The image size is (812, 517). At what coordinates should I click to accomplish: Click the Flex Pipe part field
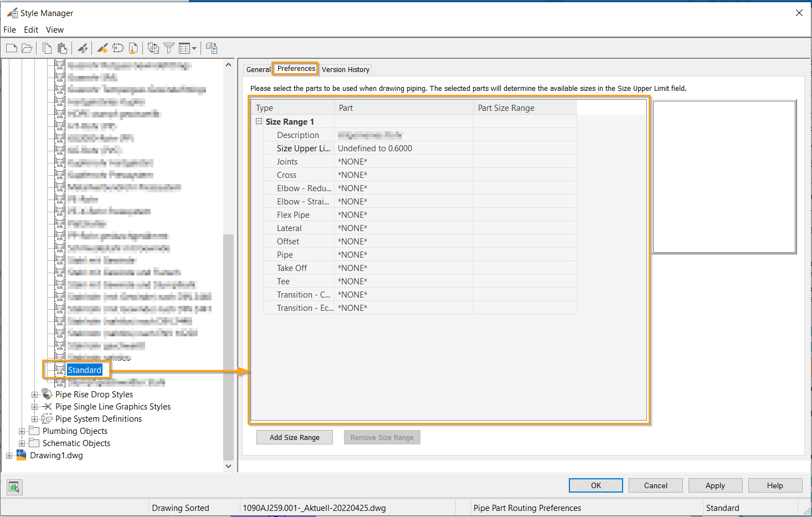pyautogui.click(x=403, y=214)
